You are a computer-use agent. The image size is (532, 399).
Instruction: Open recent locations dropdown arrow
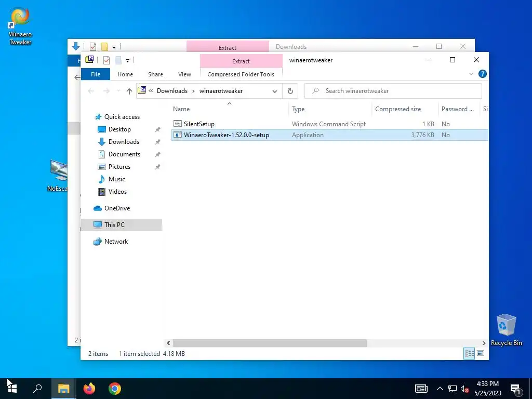[118, 91]
